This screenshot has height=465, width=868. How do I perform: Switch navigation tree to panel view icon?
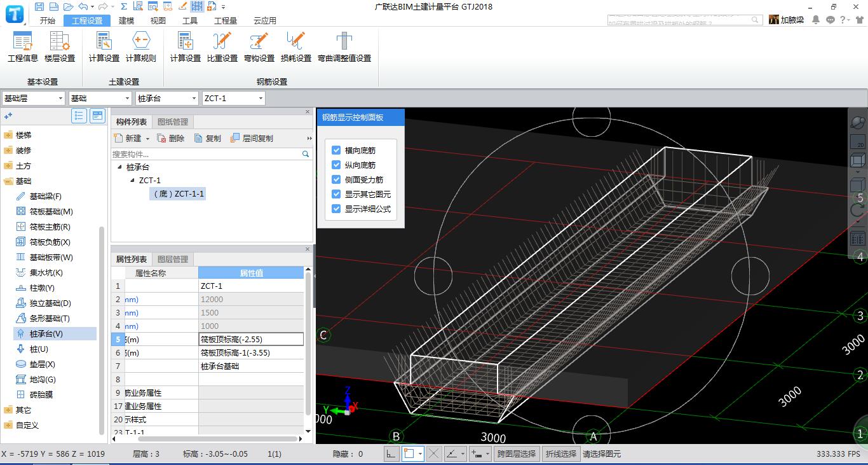pos(97,116)
